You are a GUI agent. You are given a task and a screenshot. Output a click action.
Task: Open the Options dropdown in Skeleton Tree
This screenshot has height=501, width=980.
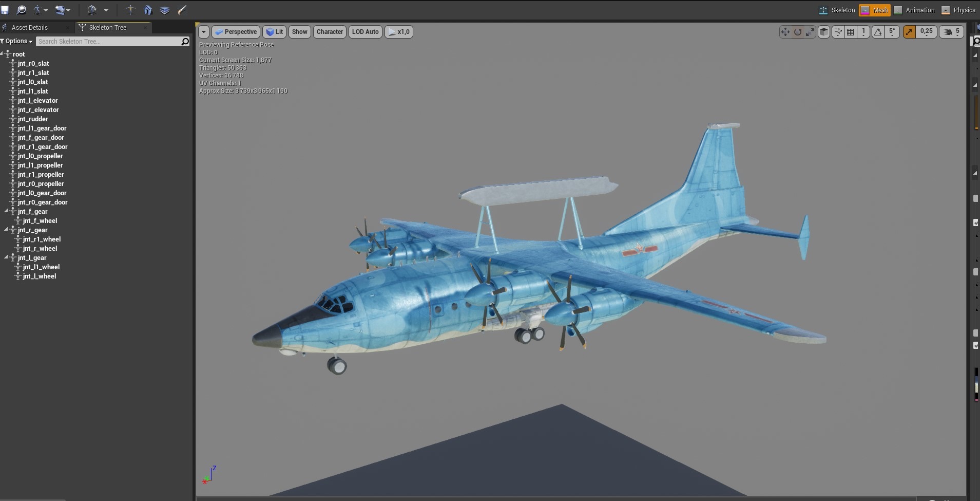click(x=19, y=41)
